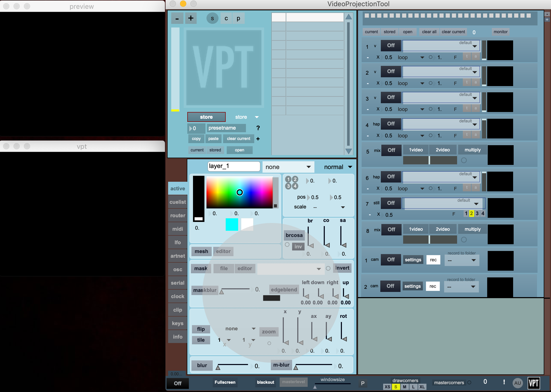Click the AU audio circle icon
The height and width of the screenshot is (392, 551).
click(517, 383)
